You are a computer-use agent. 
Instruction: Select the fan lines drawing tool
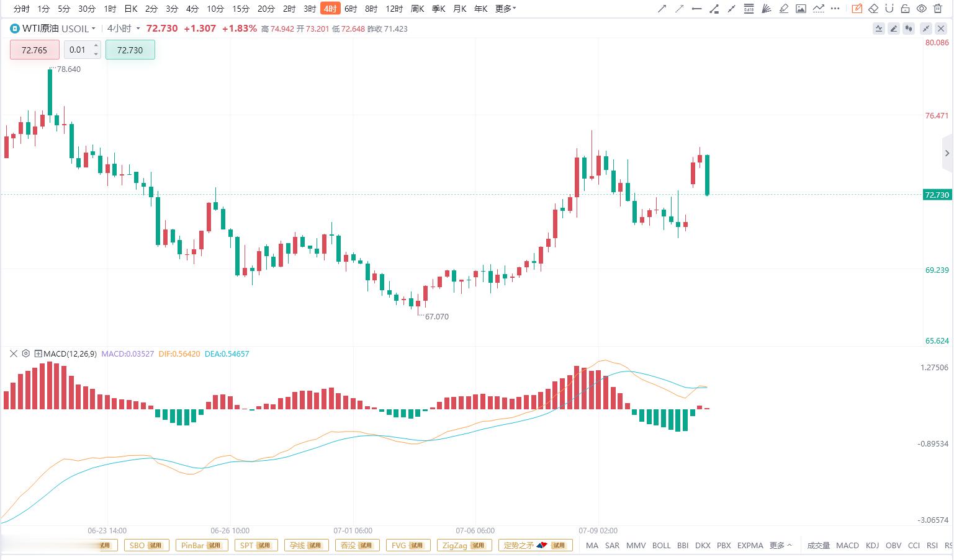tap(766, 9)
